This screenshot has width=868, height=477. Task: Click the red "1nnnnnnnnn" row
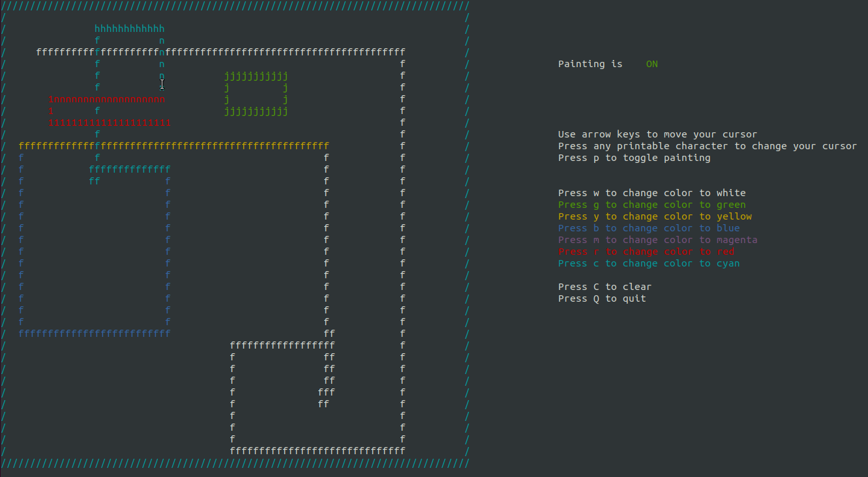[106, 99]
